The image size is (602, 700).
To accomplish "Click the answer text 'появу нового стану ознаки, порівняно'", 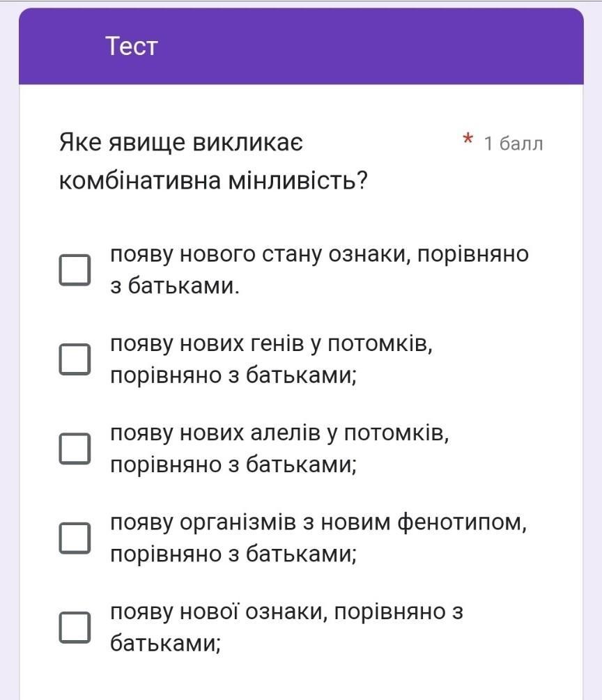I will pyautogui.click(x=319, y=256).
